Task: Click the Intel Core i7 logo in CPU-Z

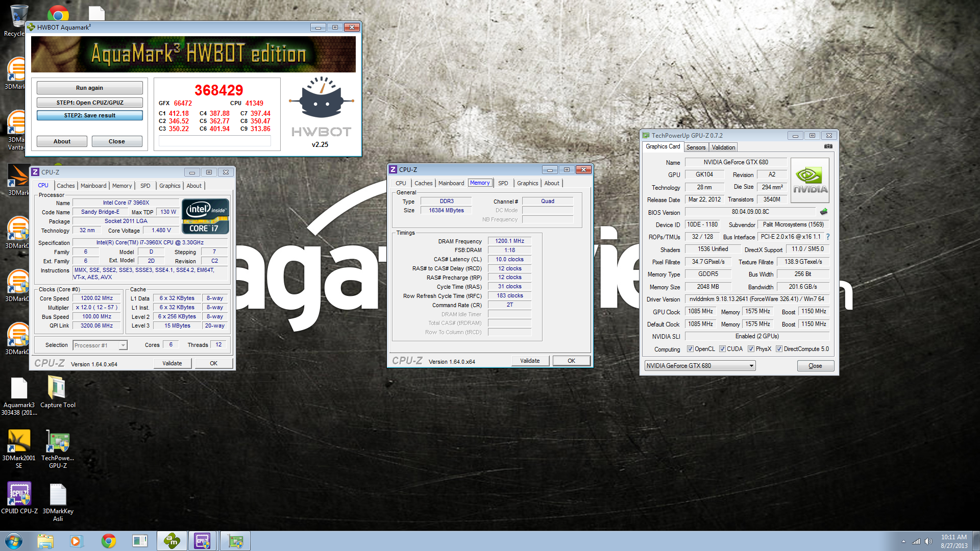Action: tap(205, 216)
